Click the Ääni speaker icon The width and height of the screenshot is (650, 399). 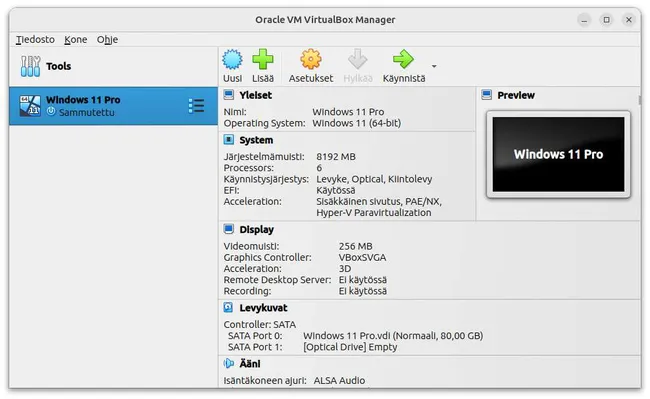tap(229, 363)
